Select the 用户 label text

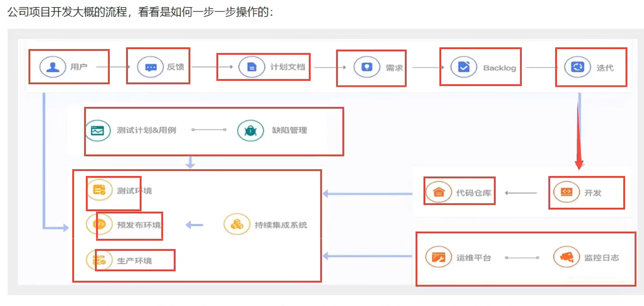[79, 67]
